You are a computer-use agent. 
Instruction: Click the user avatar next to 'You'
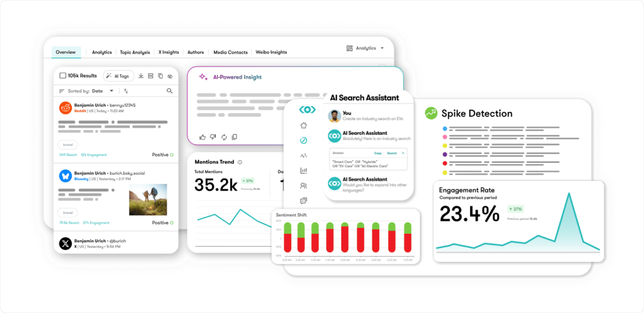[334, 116]
